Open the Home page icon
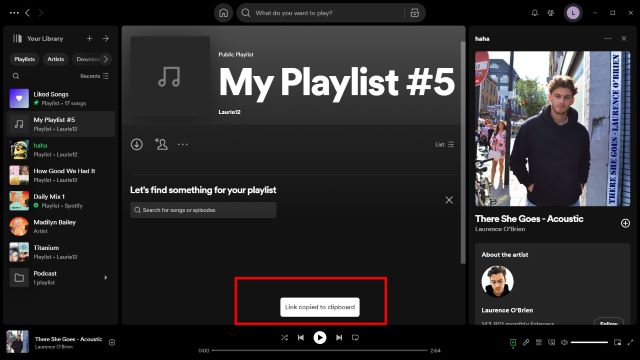The height and width of the screenshot is (360, 640). click(223, 13)
